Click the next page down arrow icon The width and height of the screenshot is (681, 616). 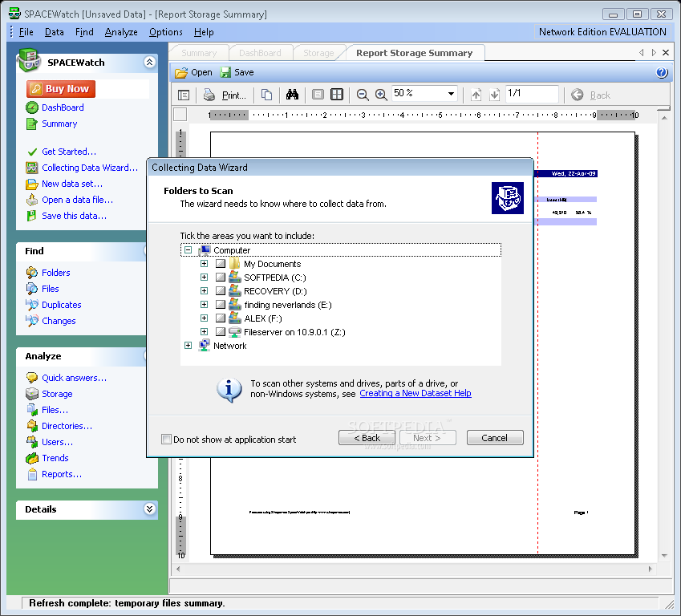point(494,95)
